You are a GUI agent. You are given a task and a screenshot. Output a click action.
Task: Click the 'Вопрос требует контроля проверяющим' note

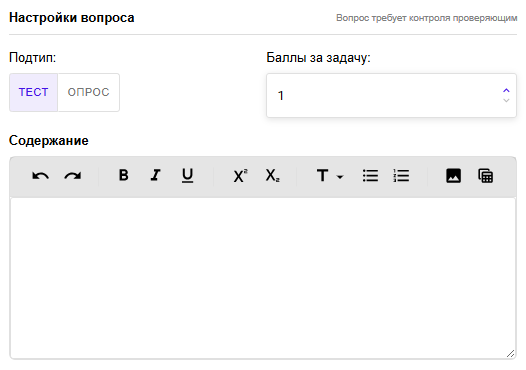(x=427, y=18)
